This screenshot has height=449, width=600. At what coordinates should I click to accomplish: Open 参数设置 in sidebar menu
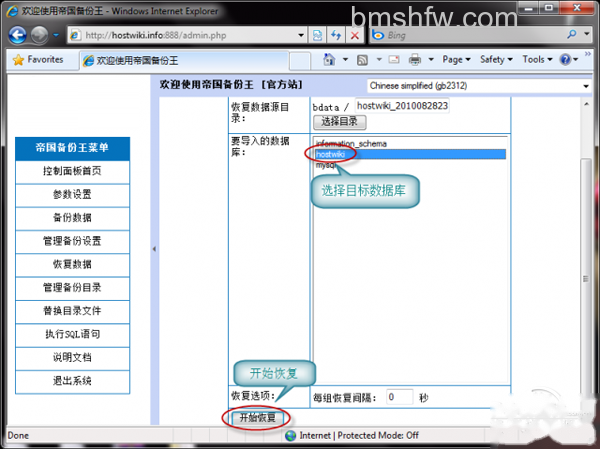click(x=72, y=194)
